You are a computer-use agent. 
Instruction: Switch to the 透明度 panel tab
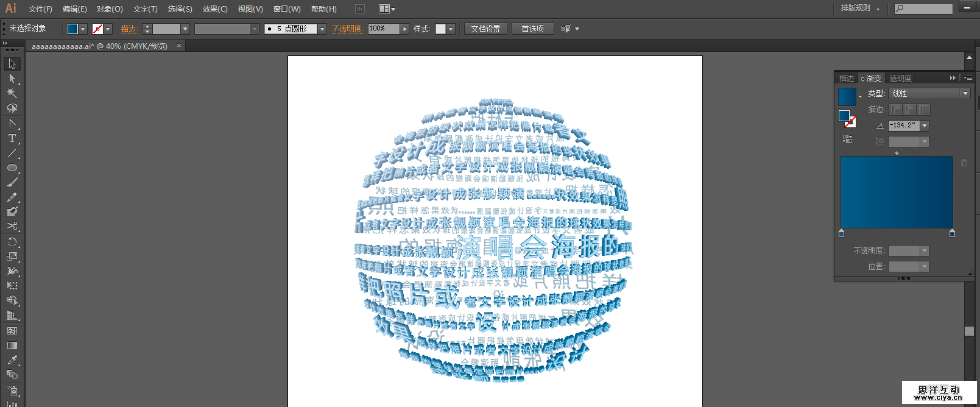click(900, 79)
